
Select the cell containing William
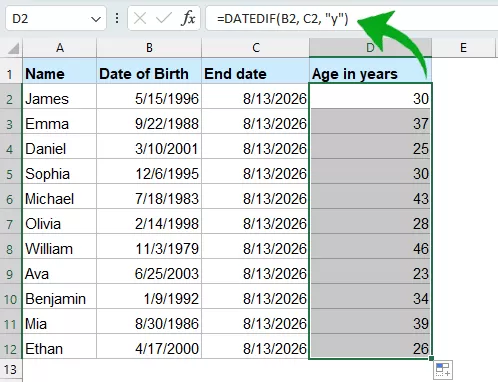click(60, 246)
